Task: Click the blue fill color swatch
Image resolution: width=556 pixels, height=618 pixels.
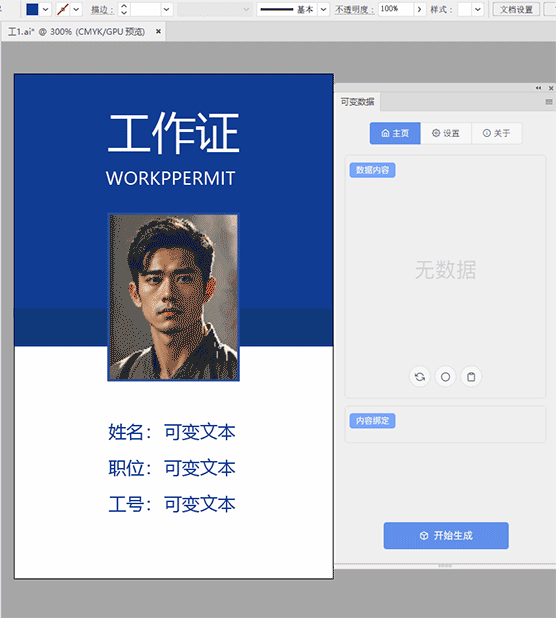Action: 32,9
